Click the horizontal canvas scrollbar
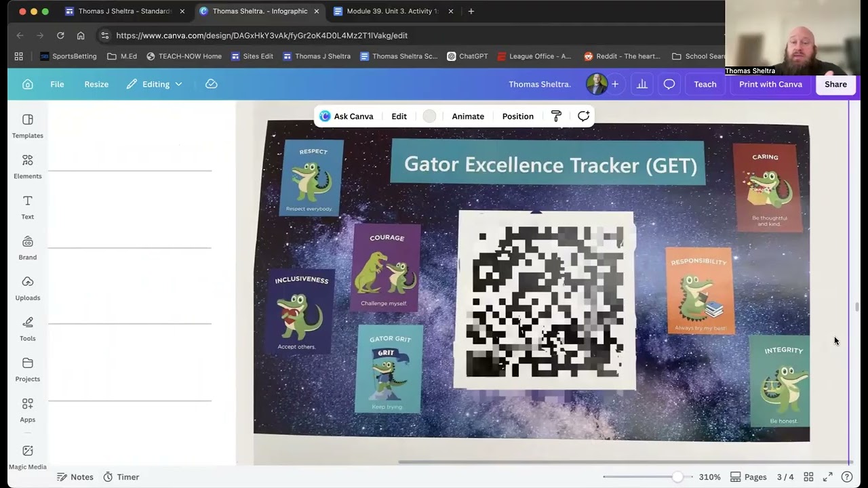The width and height of the screenshot is (868, 488). (624, 462)
